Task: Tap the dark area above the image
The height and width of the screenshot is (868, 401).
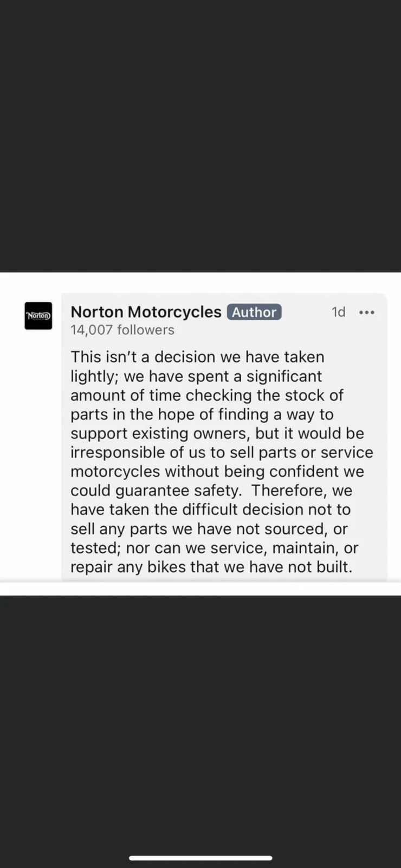Action: tap(200, 136)
